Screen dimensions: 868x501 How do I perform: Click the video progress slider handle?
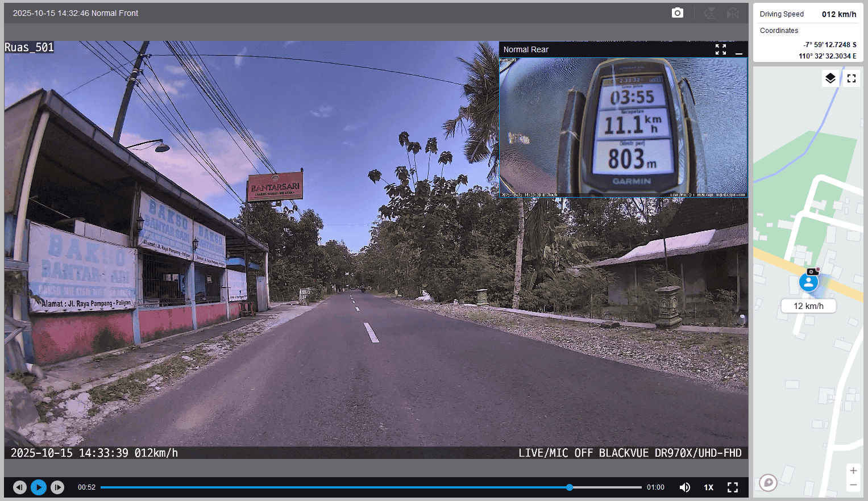click(x=570, y=487)
